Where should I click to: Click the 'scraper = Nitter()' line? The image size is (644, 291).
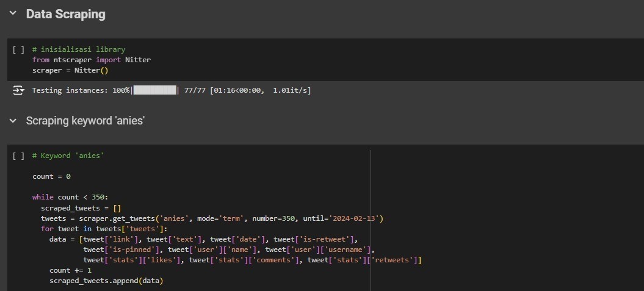pyautogui.click(x=70, y=70)
